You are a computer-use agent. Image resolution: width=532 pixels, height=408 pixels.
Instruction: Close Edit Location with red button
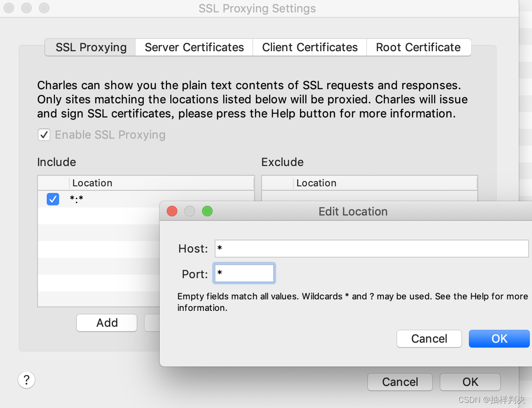tap(172, 212)
